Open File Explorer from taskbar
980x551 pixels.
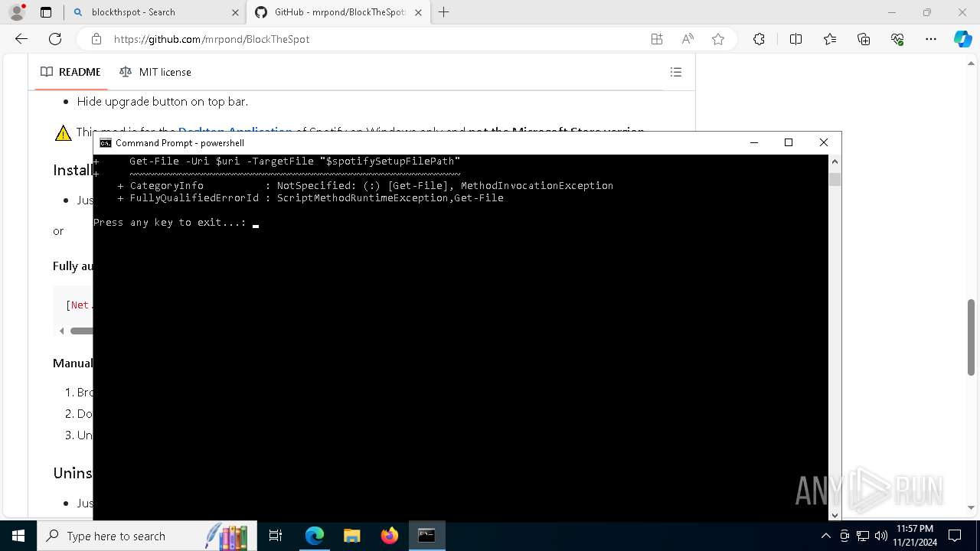tap(352, 536)
